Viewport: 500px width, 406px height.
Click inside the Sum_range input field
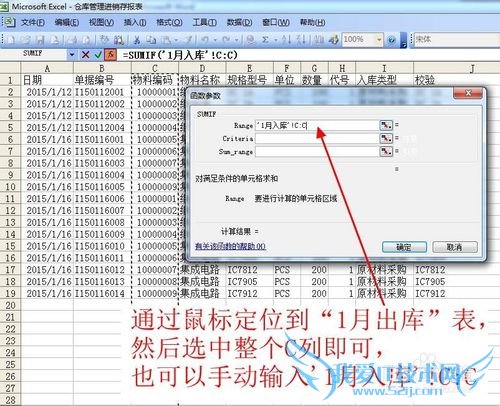[317, 152]
